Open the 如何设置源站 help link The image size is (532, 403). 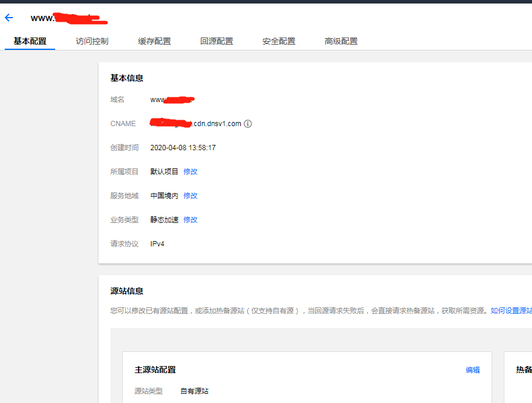point(511,311)
